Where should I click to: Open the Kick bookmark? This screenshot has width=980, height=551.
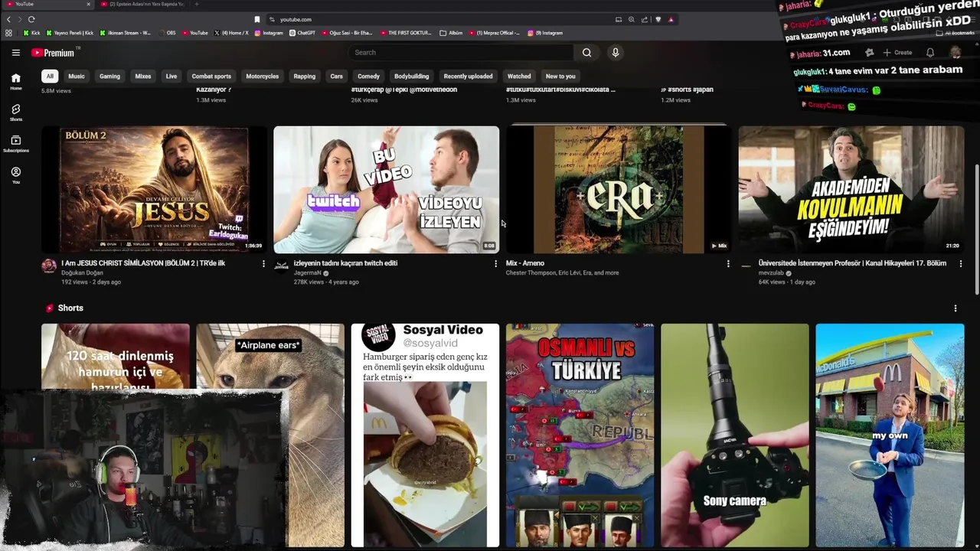(31, 33)
